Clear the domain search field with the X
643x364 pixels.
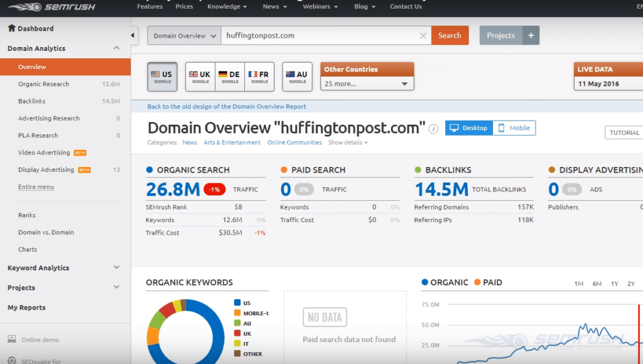(423, 36)
